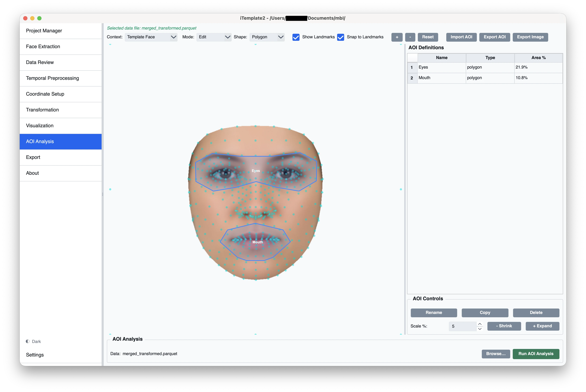Viewport: 586px width, 392px height.
Task: Click Run AOI Analysis
Action: coord(536,354)
